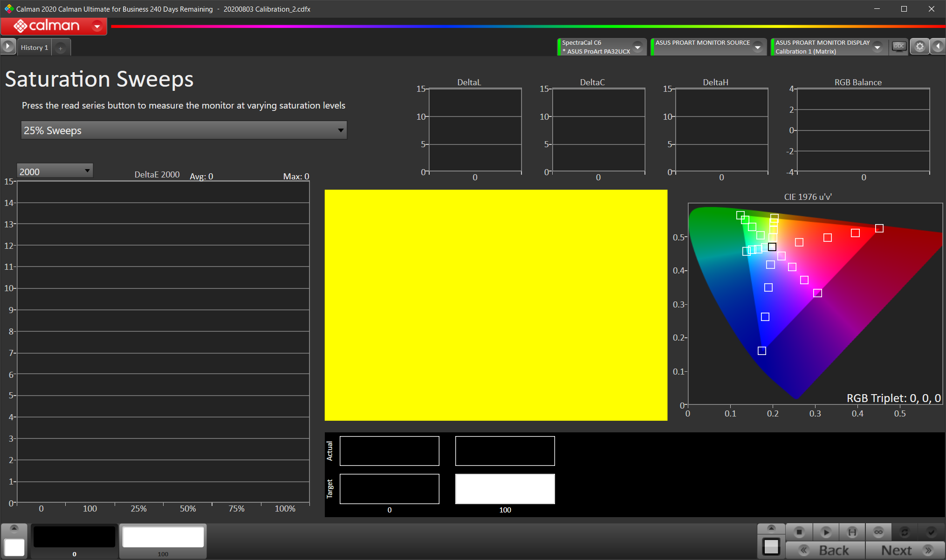Image resolution: width=946 pixels, height=560 pixels.
Task: Select the 100% magenta target square on CIE chart
Action: (x=817, y=293)
